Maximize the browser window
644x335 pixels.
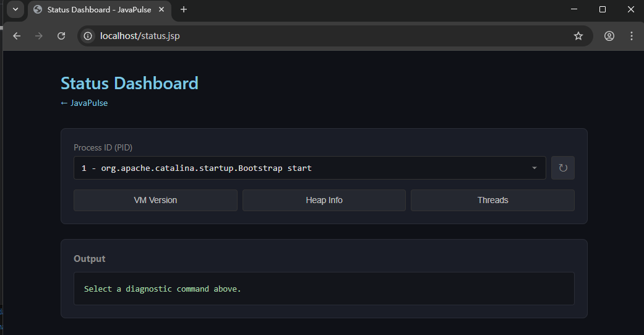coord(602,9)
